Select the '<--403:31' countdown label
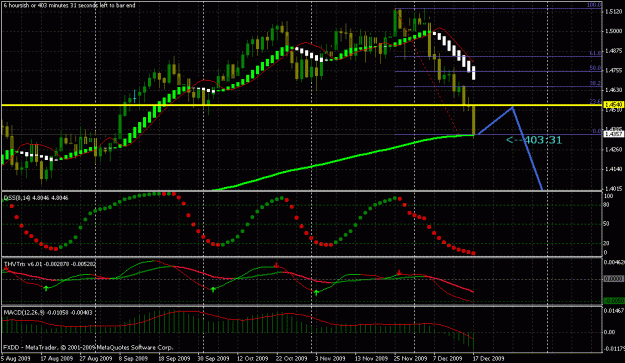This screenshot has height=363, width=625. tap(534, 140)
